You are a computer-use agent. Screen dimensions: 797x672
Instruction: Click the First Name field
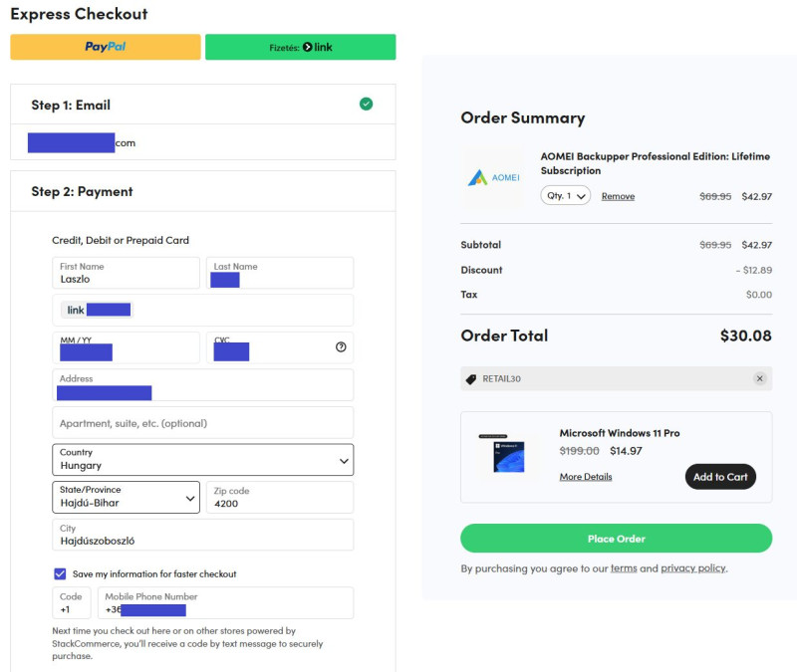point(127,273)
